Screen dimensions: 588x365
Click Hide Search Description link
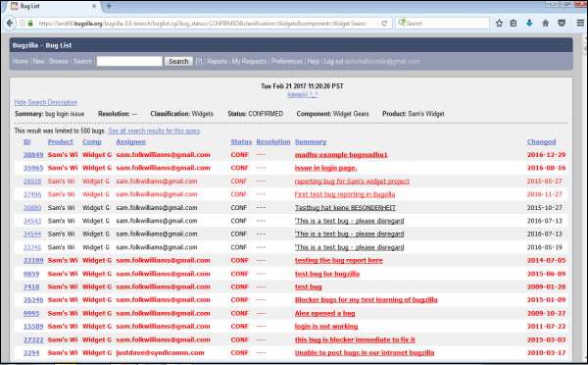46,102
